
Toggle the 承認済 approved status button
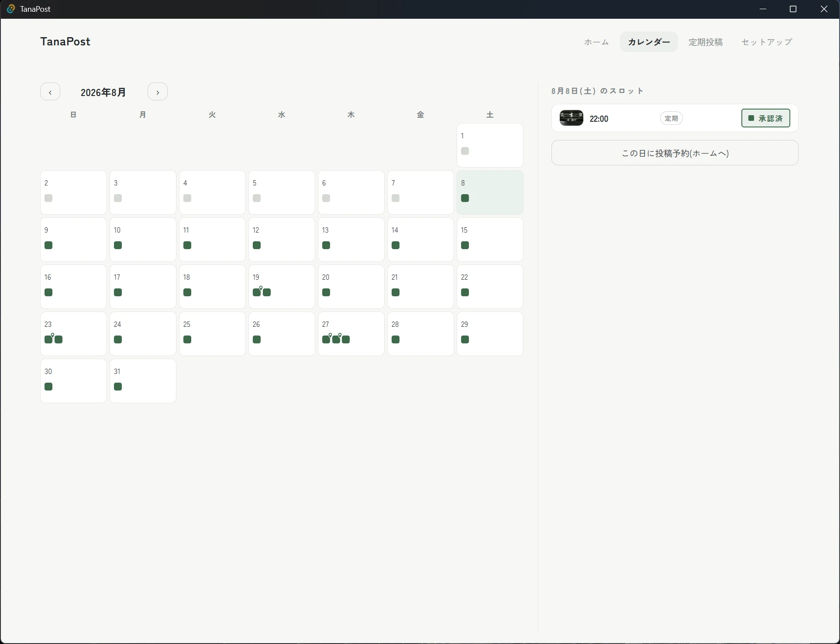click(765, 118)
